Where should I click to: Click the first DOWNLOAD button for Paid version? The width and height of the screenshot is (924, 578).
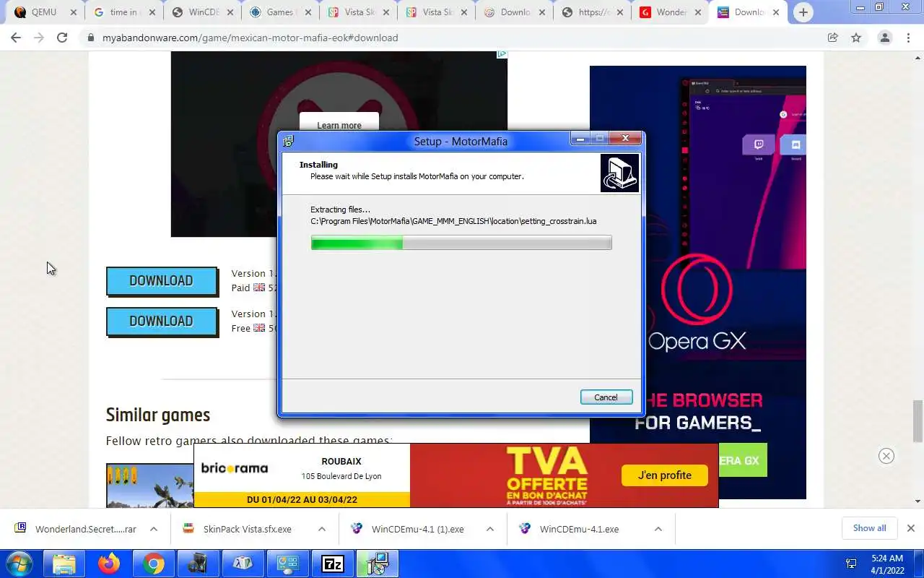click(x=162, y=281)
